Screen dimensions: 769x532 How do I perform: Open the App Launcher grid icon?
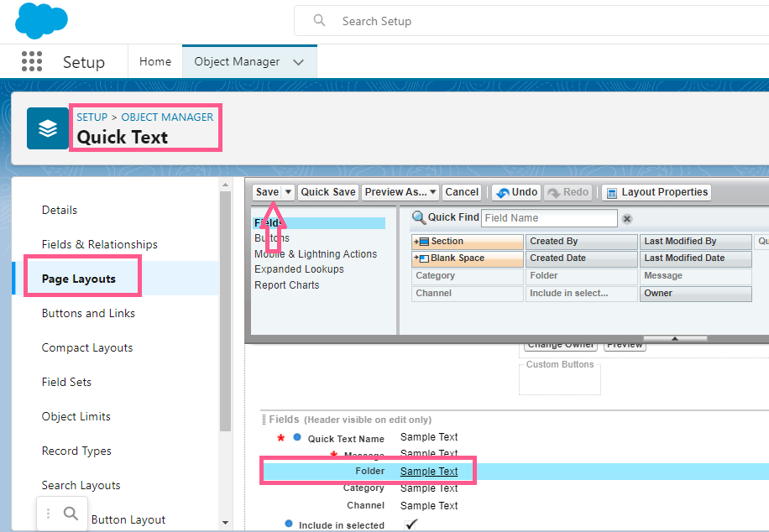pyautogui.click(x=31, y=61)
